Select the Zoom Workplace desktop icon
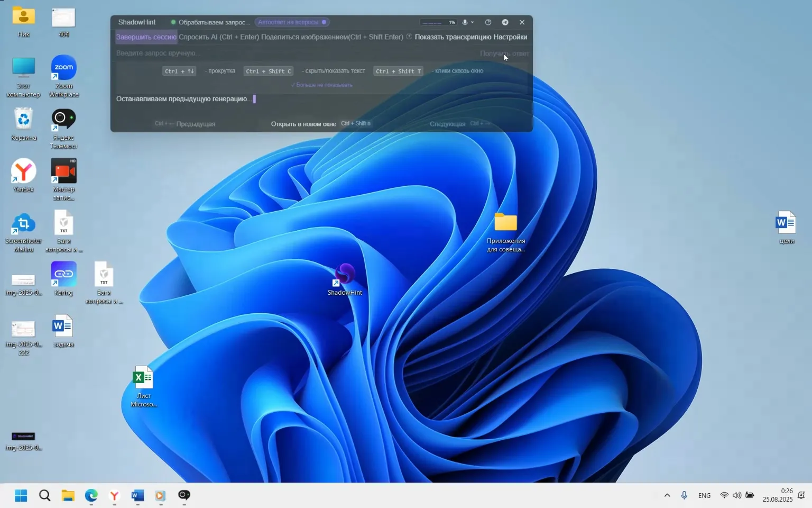812x508 pixels. pyautogui.click(x=64, y=68)
